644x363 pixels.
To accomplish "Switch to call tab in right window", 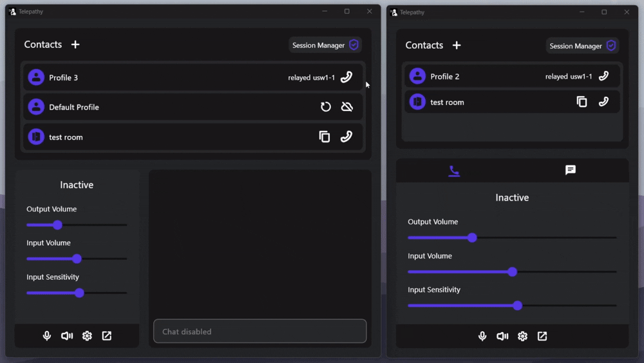I will point(454,171).
